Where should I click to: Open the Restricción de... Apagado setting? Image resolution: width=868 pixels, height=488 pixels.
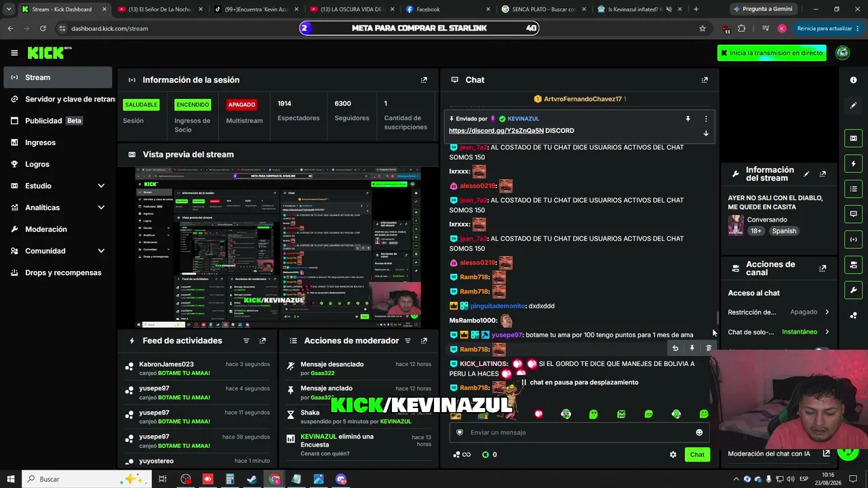point(778,312)
